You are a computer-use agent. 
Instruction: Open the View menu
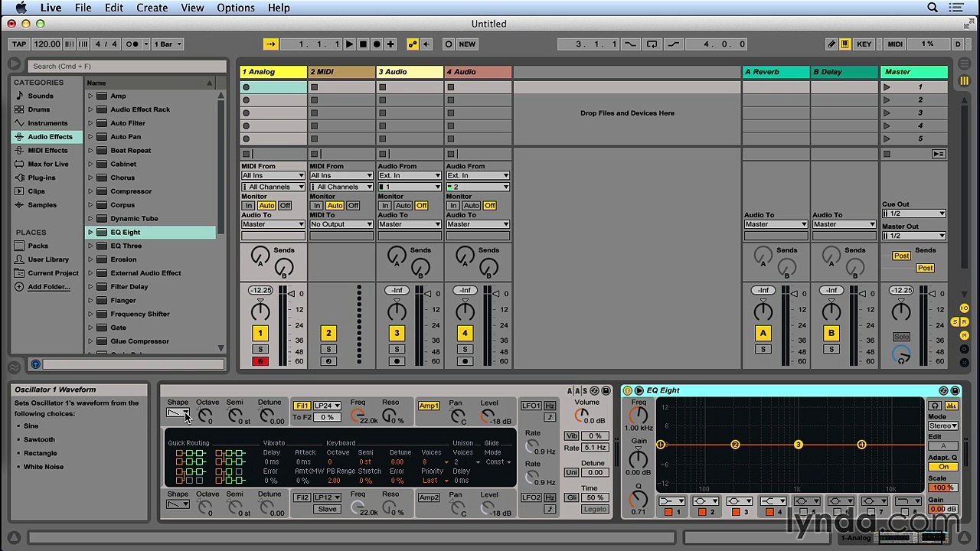pyautogui.click(x=192, y=8)
